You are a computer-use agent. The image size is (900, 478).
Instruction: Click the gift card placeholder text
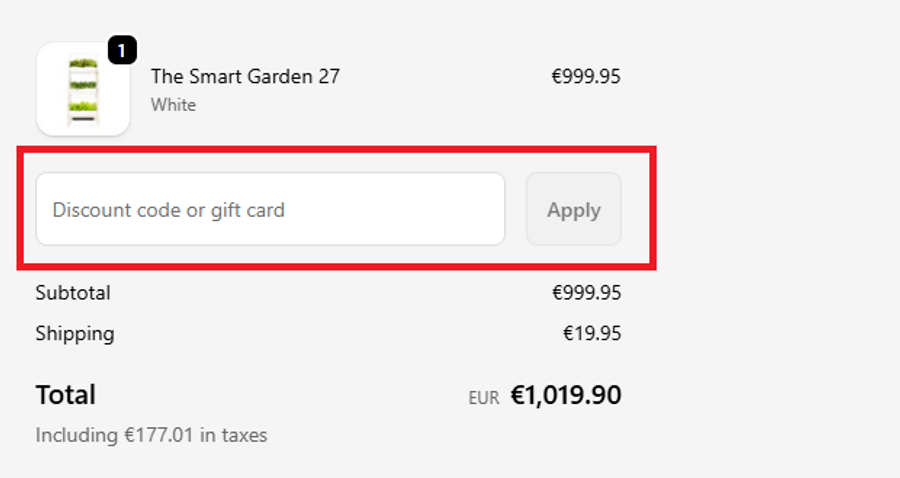(168, 210)
